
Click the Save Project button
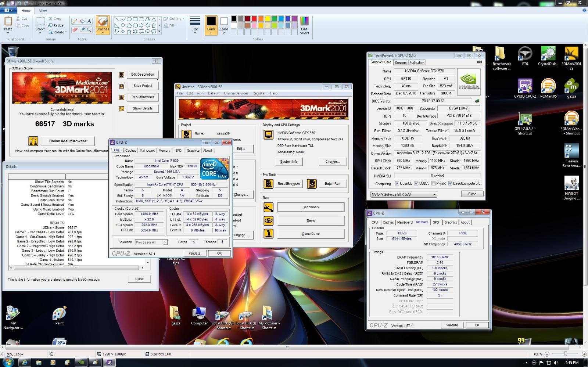pyautogui.click(x=143, y=86)
